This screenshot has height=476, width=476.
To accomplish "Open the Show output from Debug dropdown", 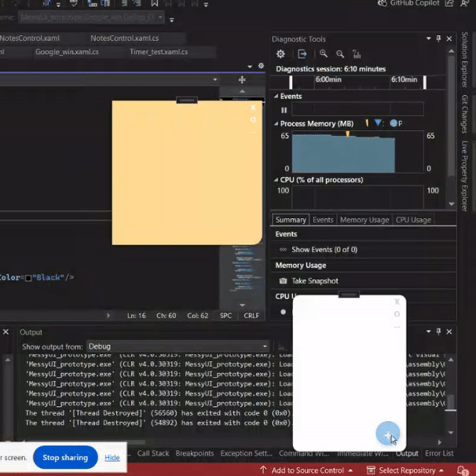I will [178, 347].
